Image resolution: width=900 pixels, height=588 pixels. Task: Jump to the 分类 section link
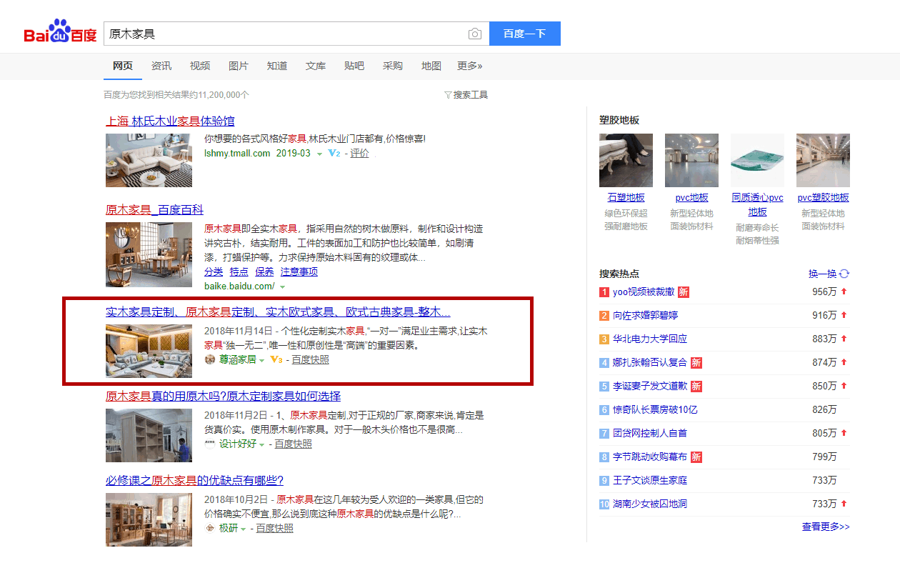pos(214,271)
